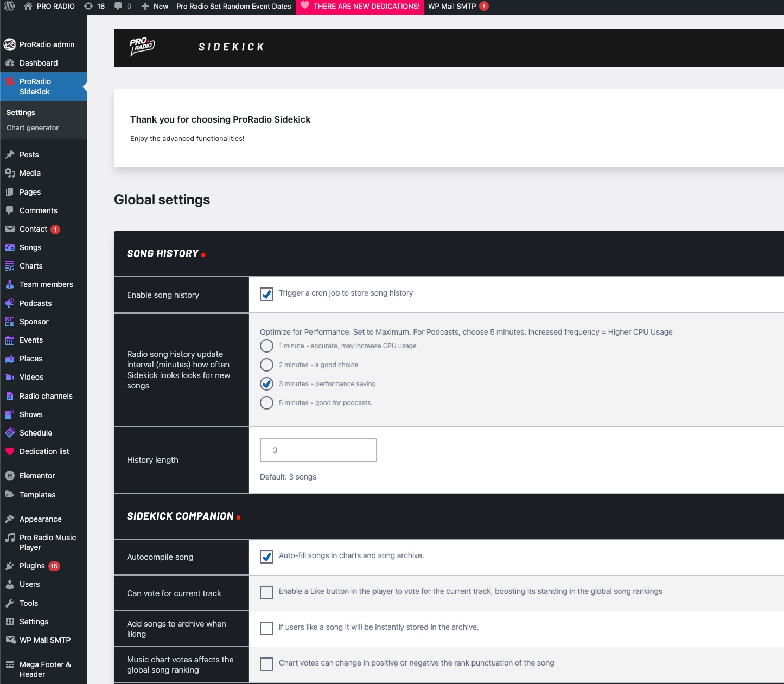
Task: Click the Contact notification badge 1
Action: [55, 229]
